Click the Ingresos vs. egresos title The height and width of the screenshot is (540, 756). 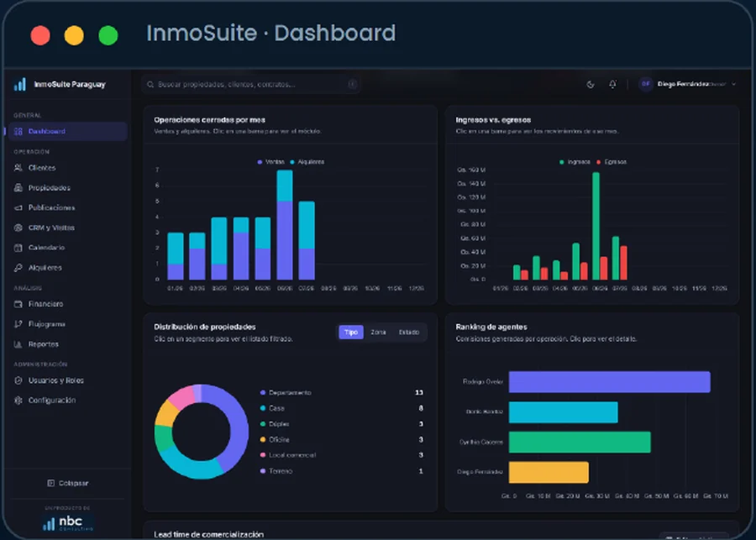pos(493,119)
